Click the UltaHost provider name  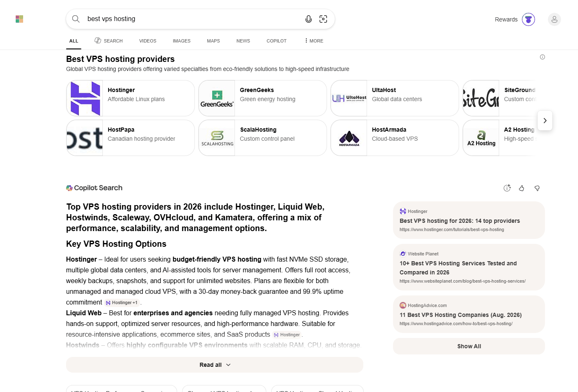coord(384,90)
